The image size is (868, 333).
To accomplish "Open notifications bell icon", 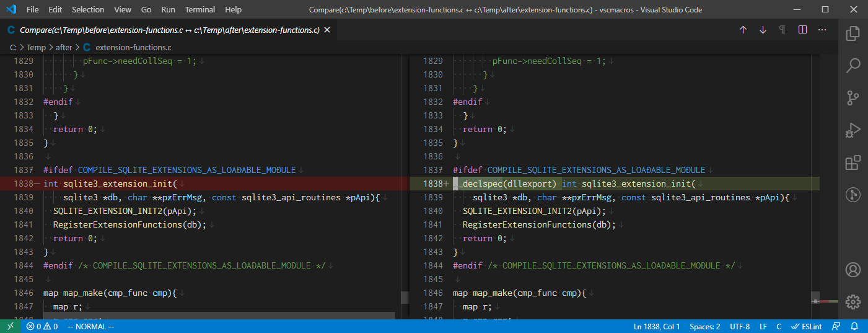I will [x=854, y=326].
